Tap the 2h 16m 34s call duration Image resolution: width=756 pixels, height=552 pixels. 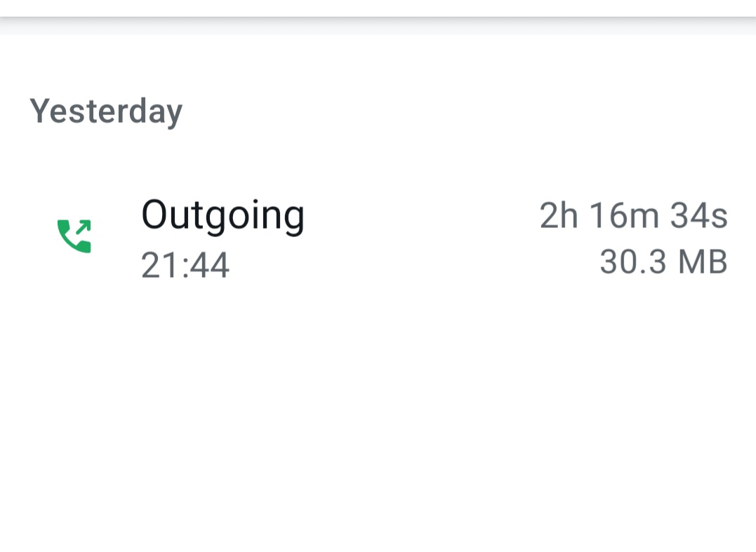pos(633,215)
